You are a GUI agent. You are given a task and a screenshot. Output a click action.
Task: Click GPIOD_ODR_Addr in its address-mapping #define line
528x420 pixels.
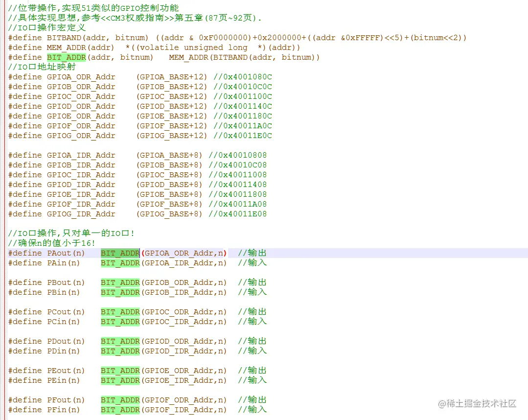tap(81, 106)
